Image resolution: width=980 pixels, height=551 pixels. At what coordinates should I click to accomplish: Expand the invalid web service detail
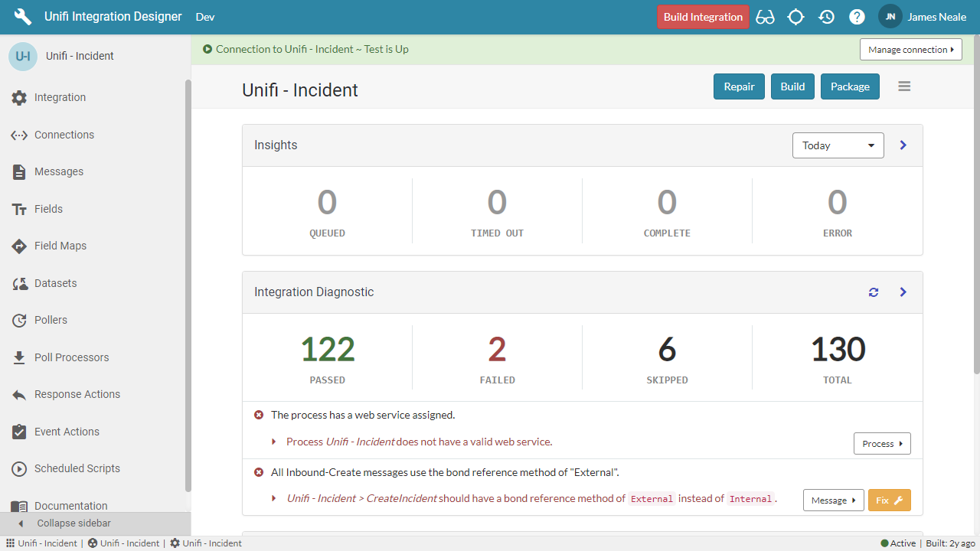(275, 442)
